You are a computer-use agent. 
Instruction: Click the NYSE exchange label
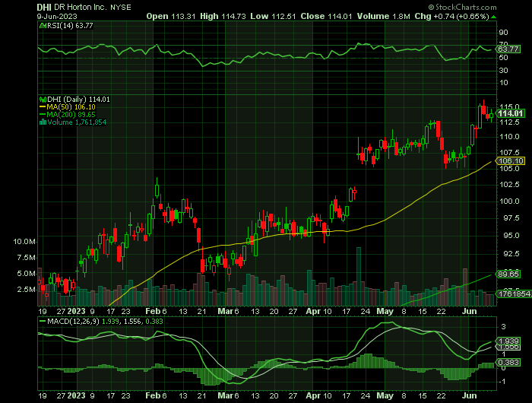click(x=121, y=8)
